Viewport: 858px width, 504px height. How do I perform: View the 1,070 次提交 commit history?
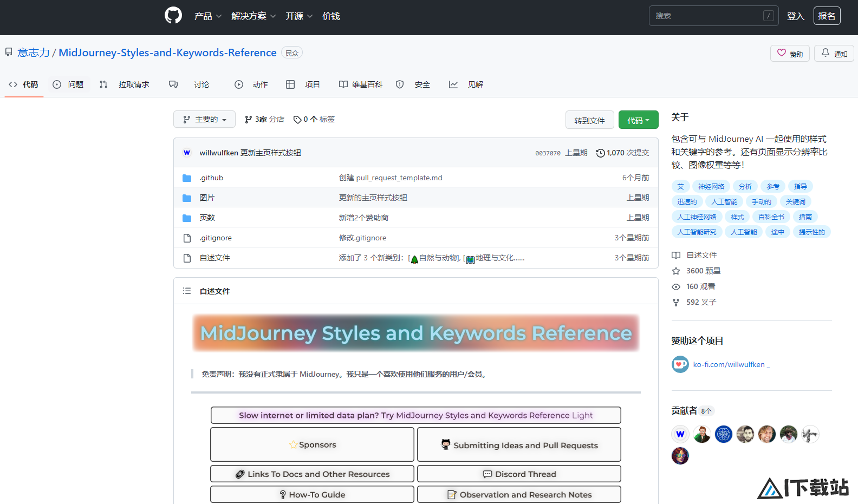point(622,153)
